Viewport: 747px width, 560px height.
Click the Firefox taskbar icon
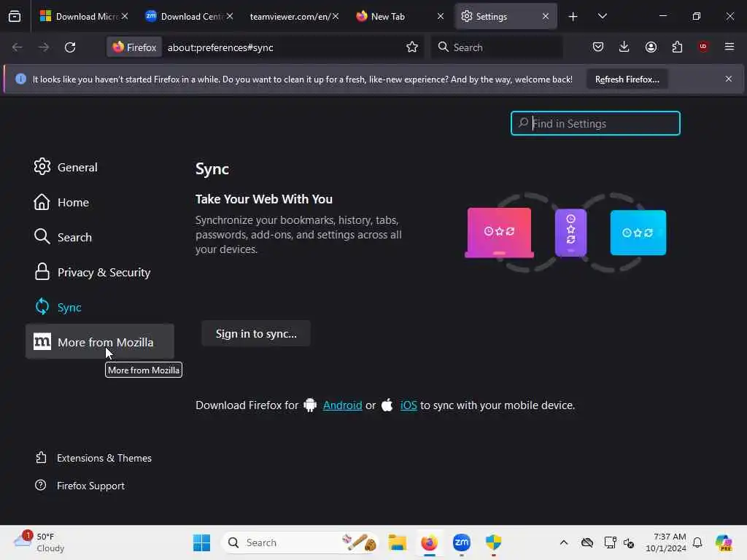pos(429,542)
